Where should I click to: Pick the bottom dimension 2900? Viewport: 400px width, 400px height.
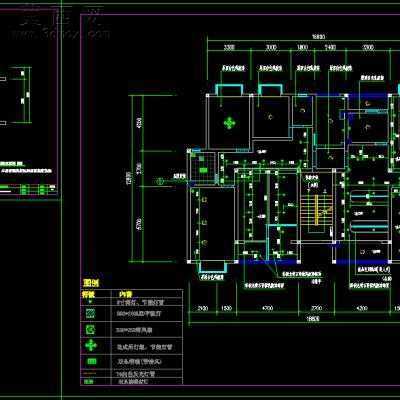point(202,308)
